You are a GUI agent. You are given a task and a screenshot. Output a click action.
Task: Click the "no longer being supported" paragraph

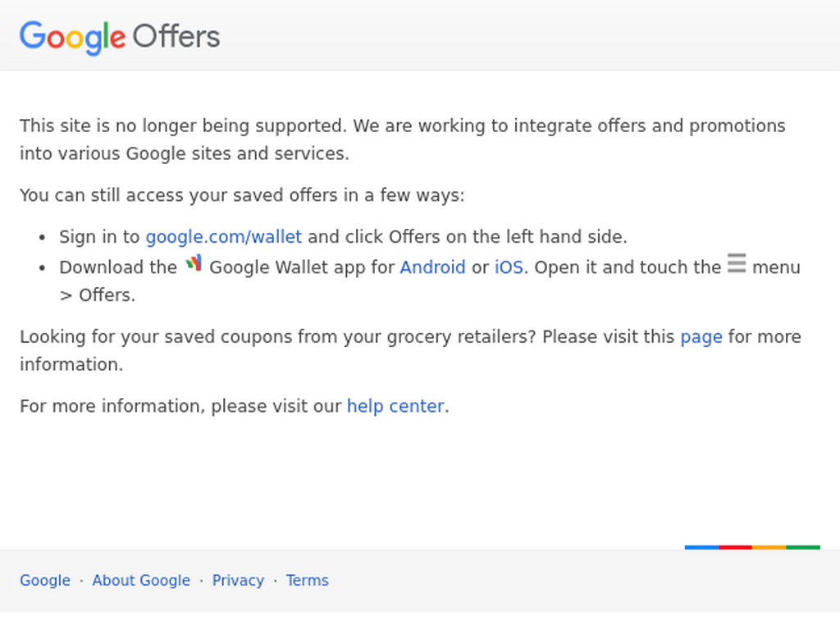click(402, 139)
